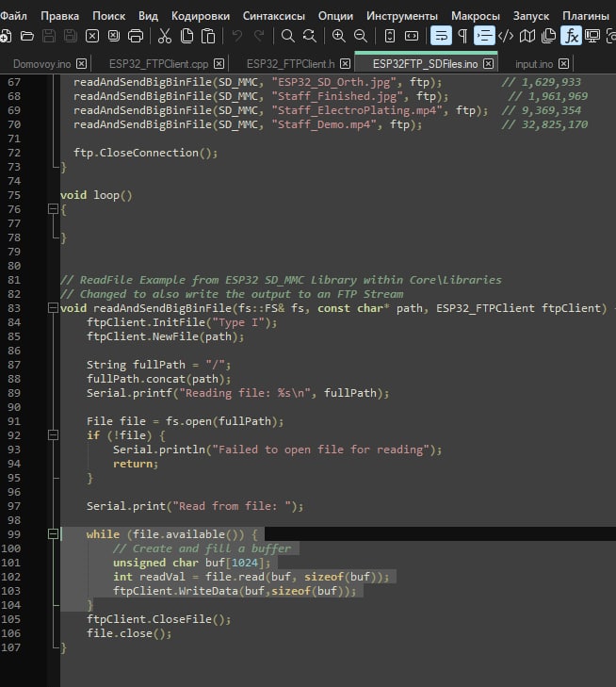Open the Вид menu
Image resolution: width=616 pixels, height=687 pixels.
148,16
